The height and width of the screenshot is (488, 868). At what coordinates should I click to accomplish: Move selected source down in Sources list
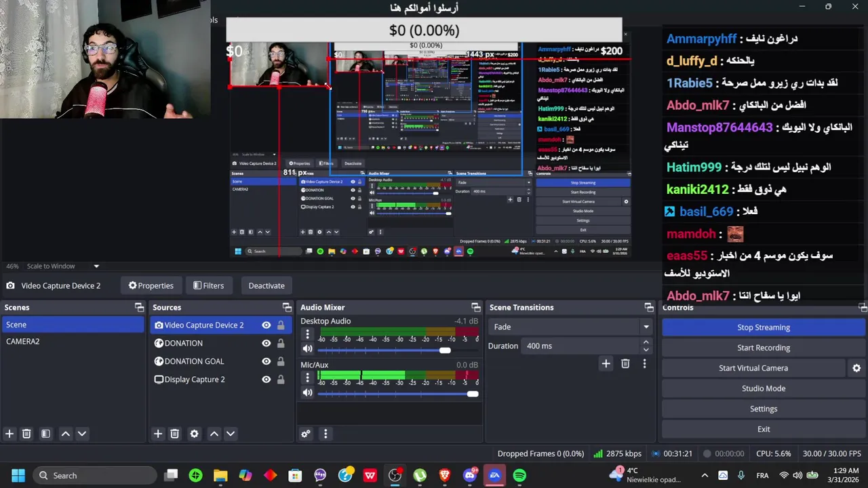tap(231, 434)
